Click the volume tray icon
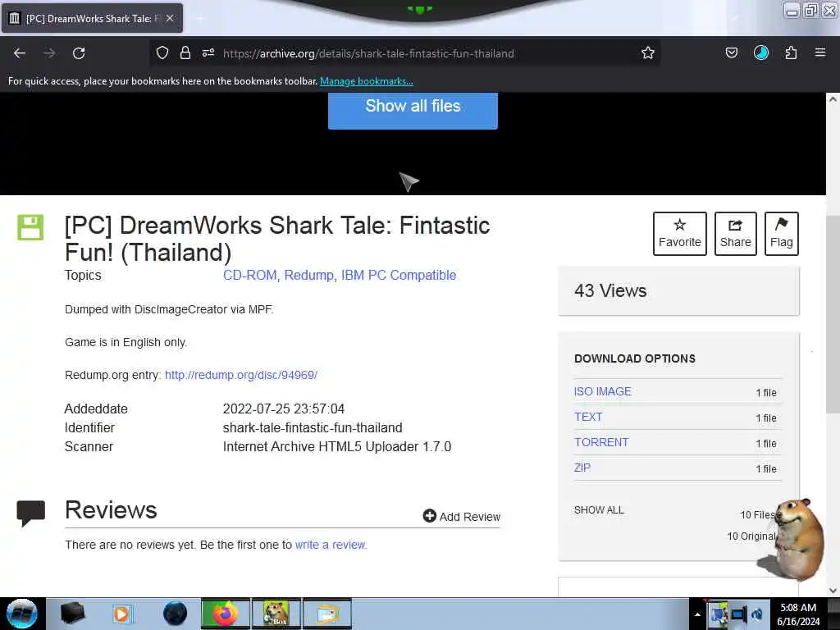This screenshot has width=840, height=630. click(x=757, y=614)
